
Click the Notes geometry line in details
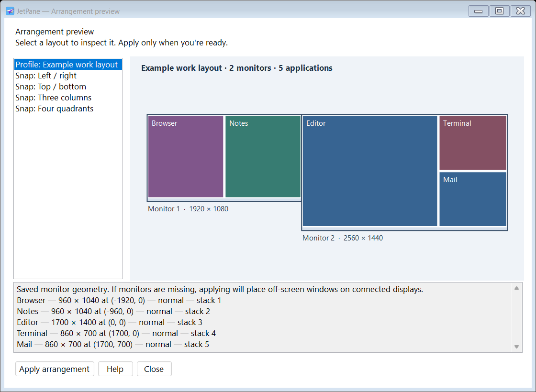(113, 311)
